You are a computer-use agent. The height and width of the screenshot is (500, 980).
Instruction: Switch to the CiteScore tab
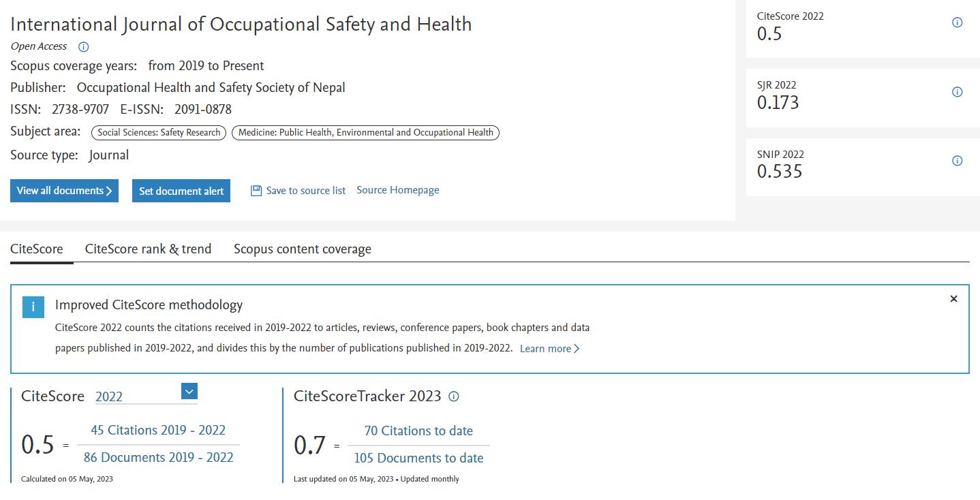click(x=37, y=249)
